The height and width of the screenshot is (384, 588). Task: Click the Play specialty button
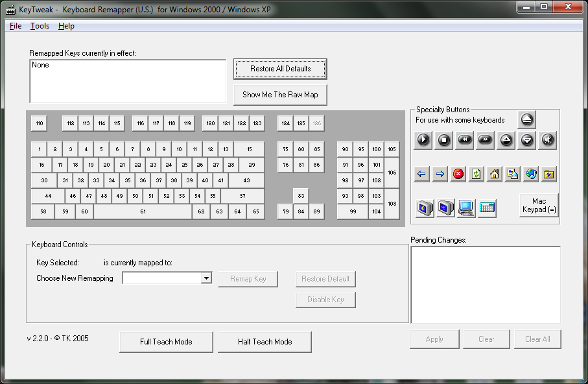(423, 139)
